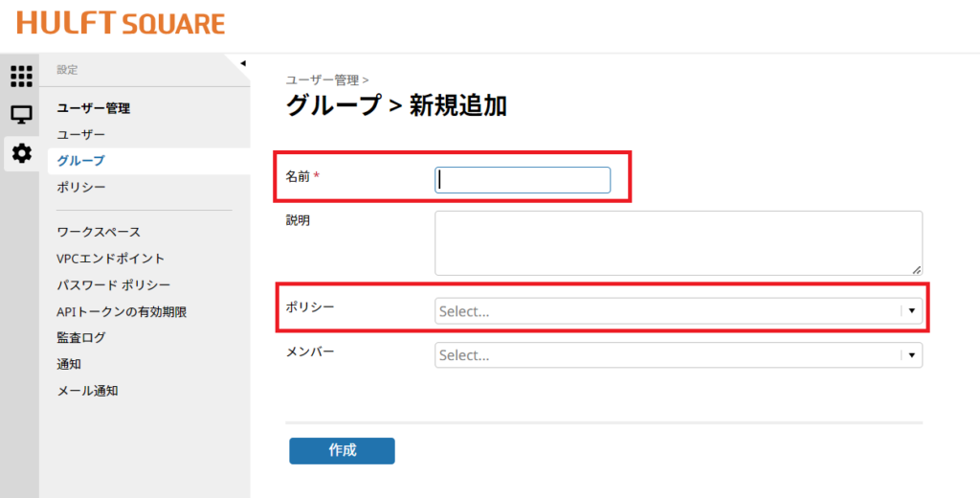
Task: Select グループ in the sidebar
Action: pos(80,161)
